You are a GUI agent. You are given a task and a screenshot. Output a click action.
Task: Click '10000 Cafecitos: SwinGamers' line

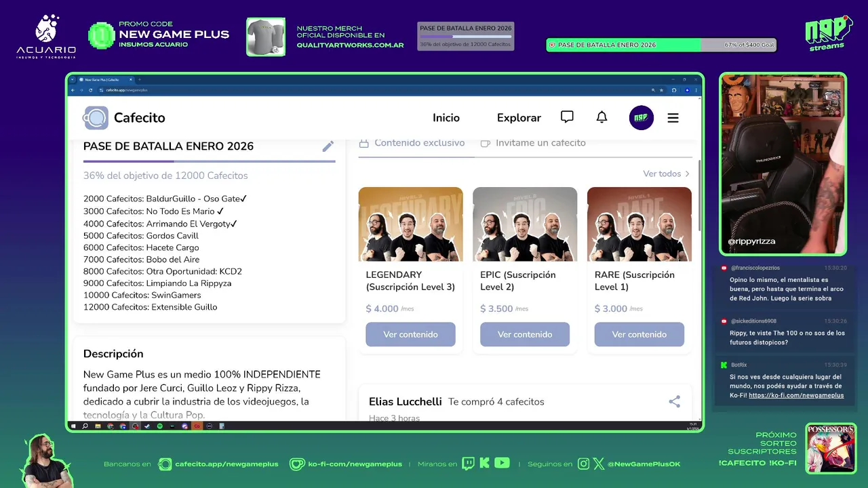coord(142,295)
